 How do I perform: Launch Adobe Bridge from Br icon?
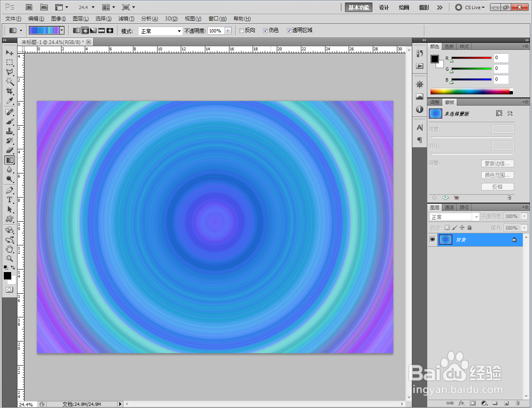click(29, 7)
